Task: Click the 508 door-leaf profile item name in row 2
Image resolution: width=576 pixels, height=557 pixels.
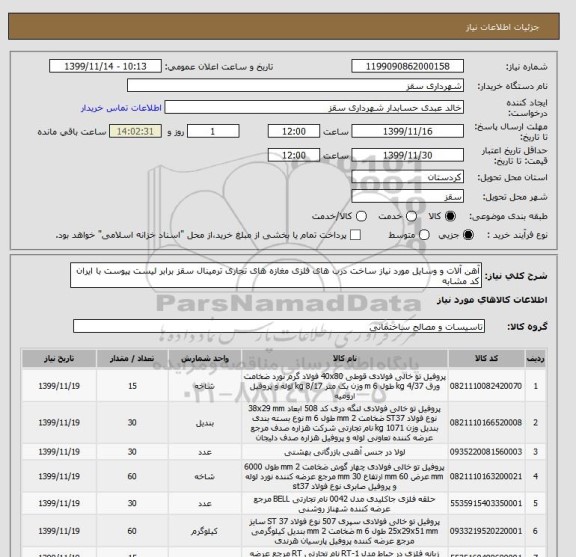Action: [345, 423]
